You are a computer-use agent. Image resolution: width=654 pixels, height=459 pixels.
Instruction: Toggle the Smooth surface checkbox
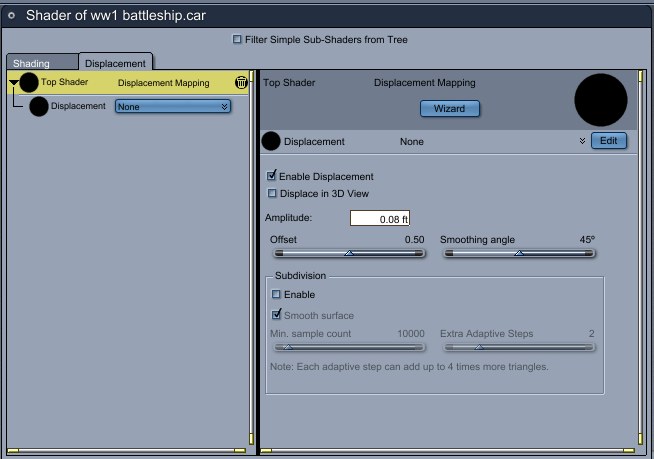pos(277,314)
